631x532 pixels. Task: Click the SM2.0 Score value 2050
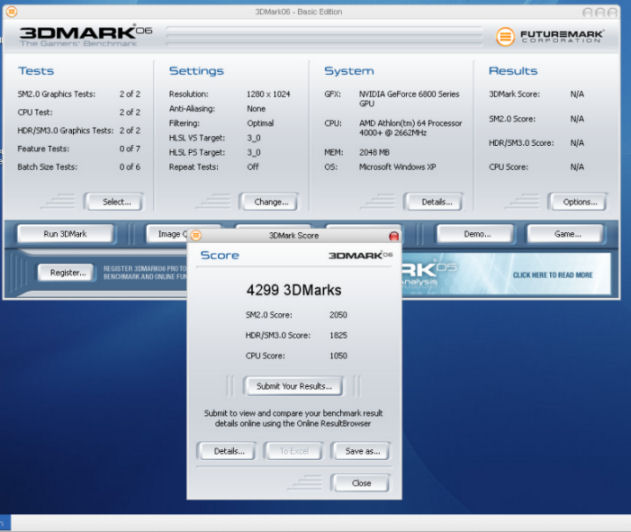(338, 315)
